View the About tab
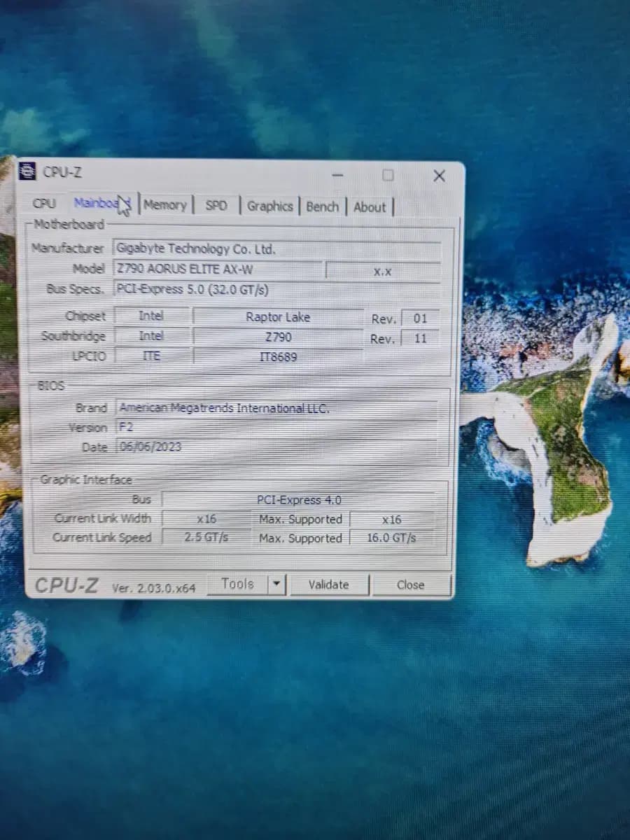Screen dimensions: 630x840 click(x=370, y=207)
